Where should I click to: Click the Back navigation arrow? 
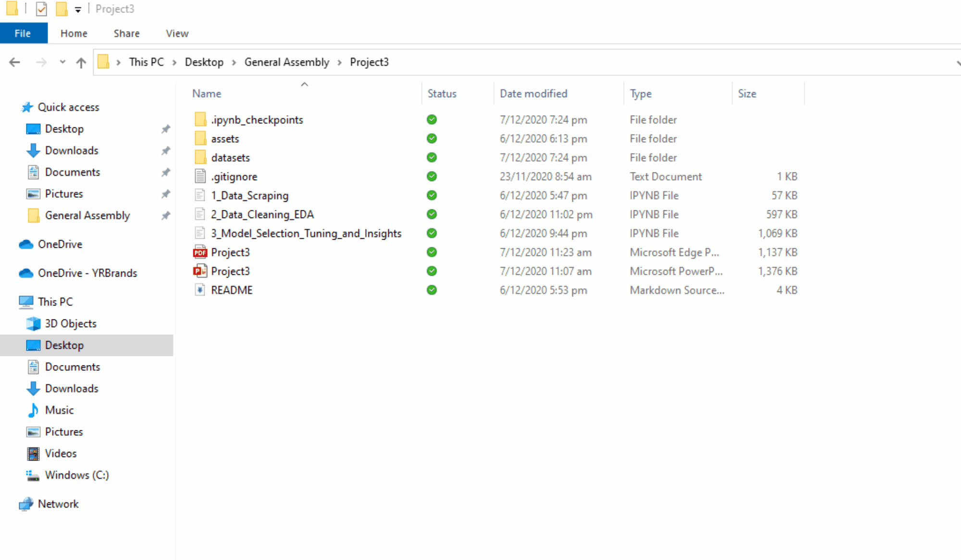point(15,62)
